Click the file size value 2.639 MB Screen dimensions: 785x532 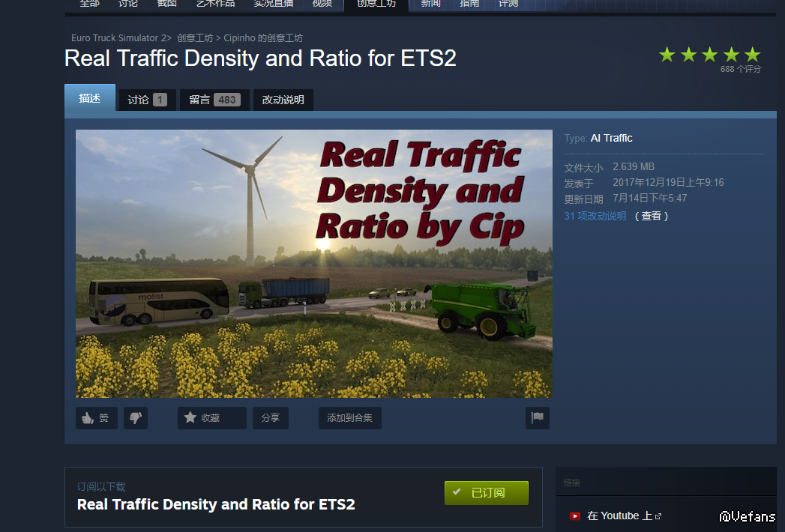634,166
